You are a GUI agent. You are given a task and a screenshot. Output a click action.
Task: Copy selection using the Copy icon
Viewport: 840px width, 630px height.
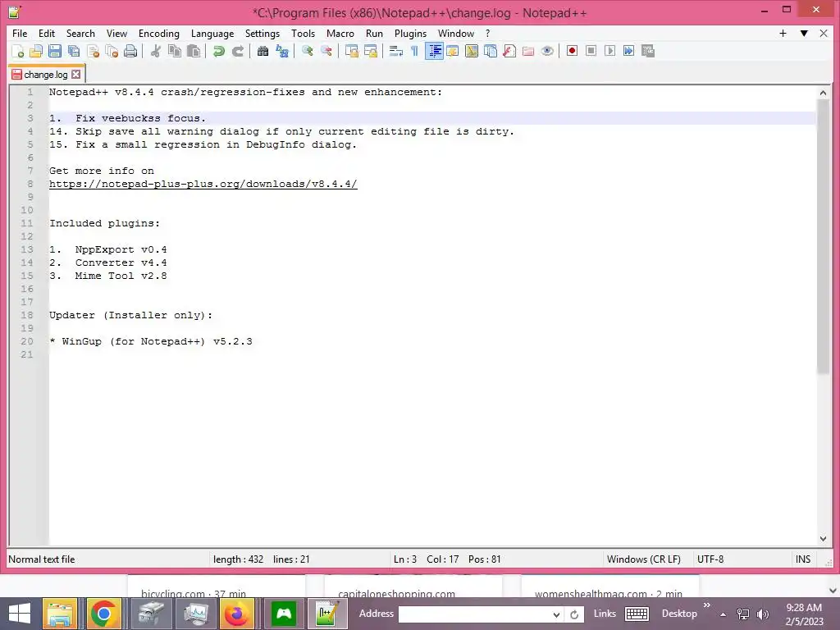175,51
